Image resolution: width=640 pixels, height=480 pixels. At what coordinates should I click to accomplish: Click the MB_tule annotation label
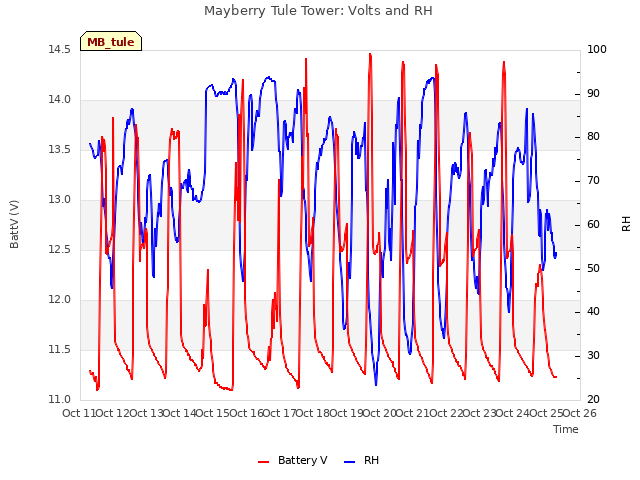(x=111, y=42)
